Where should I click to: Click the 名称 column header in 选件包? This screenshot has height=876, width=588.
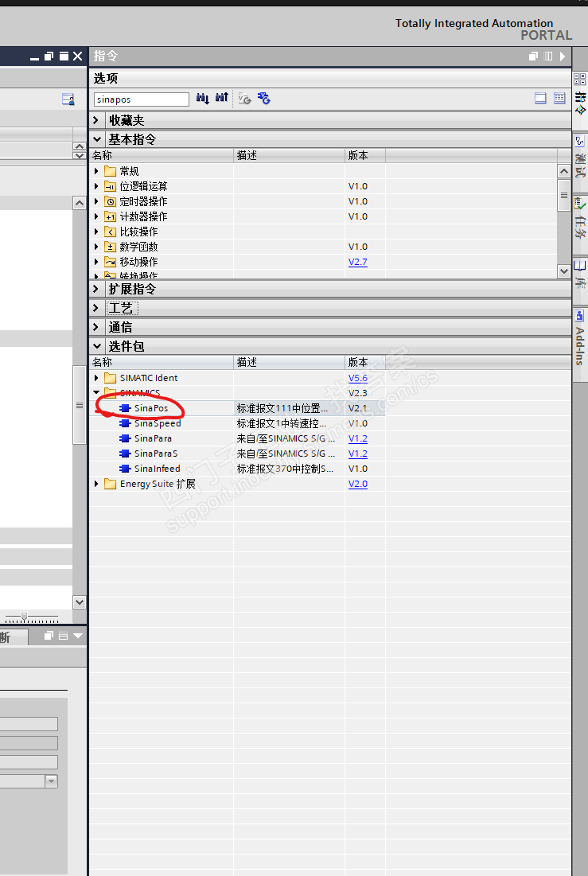pos(162,363)
